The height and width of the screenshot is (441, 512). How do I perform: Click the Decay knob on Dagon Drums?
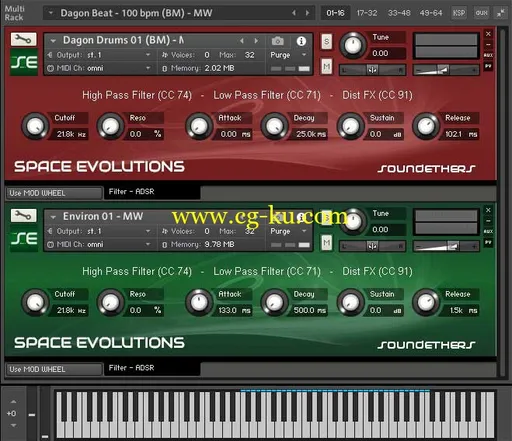coord(274,126)
